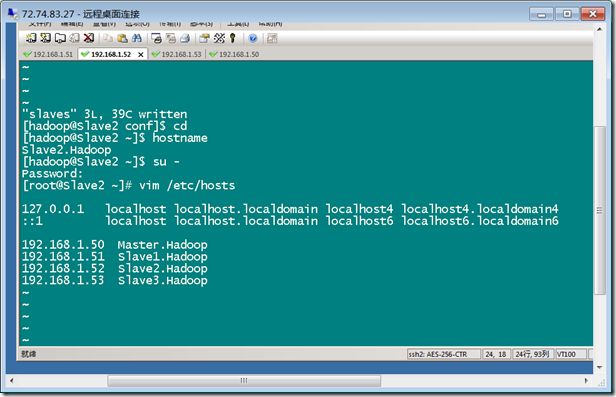616x397 pixels.
Task: Click the 就绪 status text
Action: (x=29, y=354)
